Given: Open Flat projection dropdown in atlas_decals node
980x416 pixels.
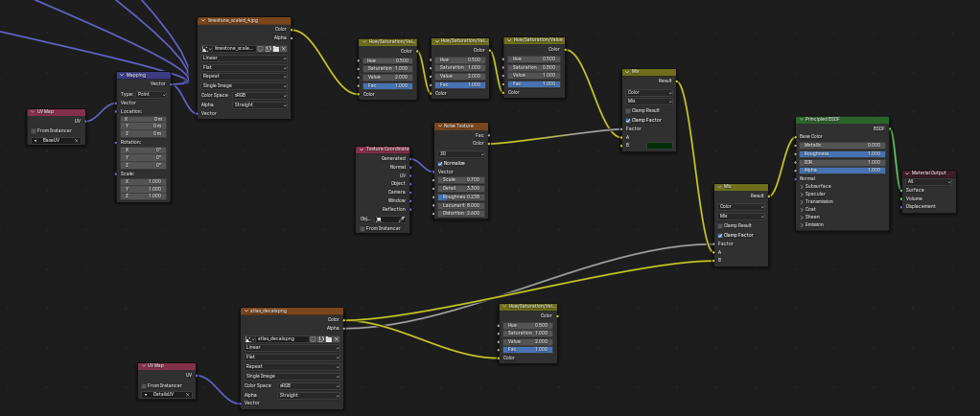Looking at the screenshot, I should coord(292,358).
